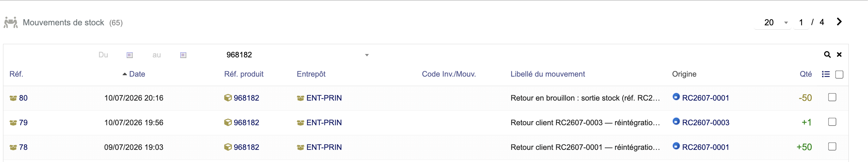The image size is (868, 162).
Task: Check the box for movement 79
Action: [832, 122]
